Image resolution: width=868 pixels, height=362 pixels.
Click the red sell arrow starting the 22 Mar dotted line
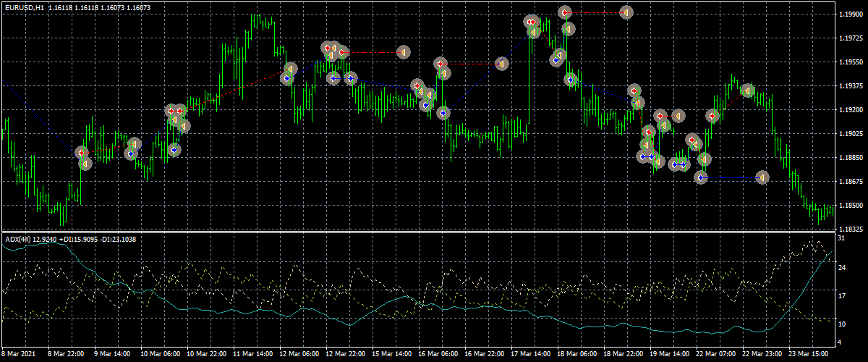(x=712, y=116)
